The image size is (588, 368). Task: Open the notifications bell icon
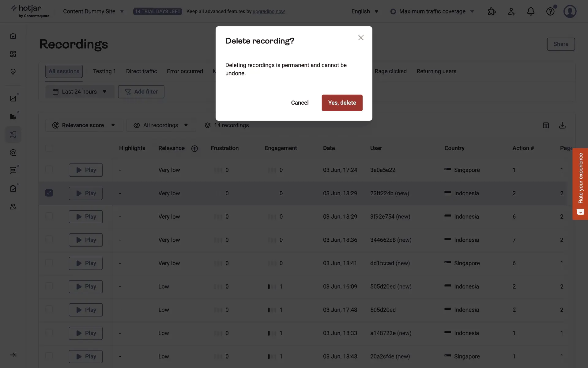530,12
